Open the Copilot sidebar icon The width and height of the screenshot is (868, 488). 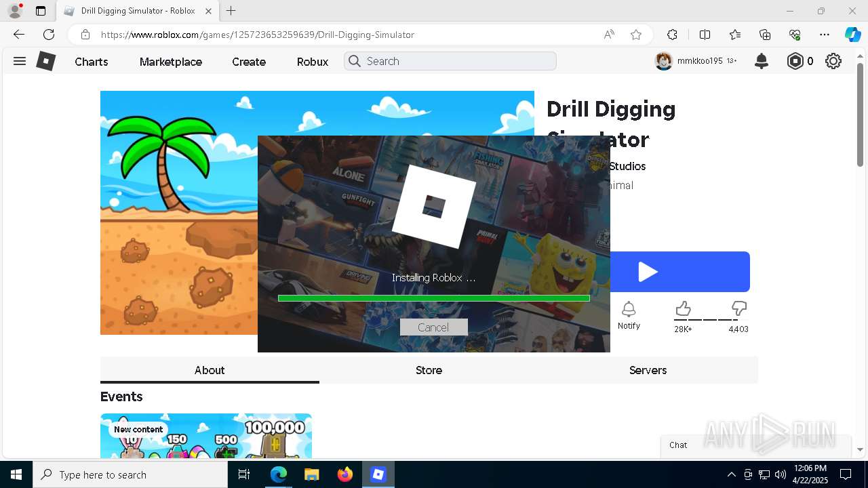(852, 35)
